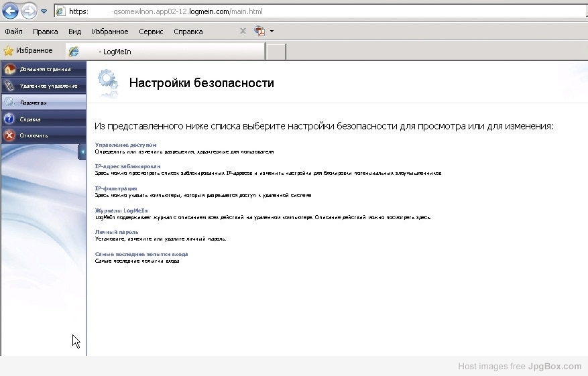Open Удаленное управление in sidebar
This screenshot has width=588, height=376.
click(x=44, y=86)
